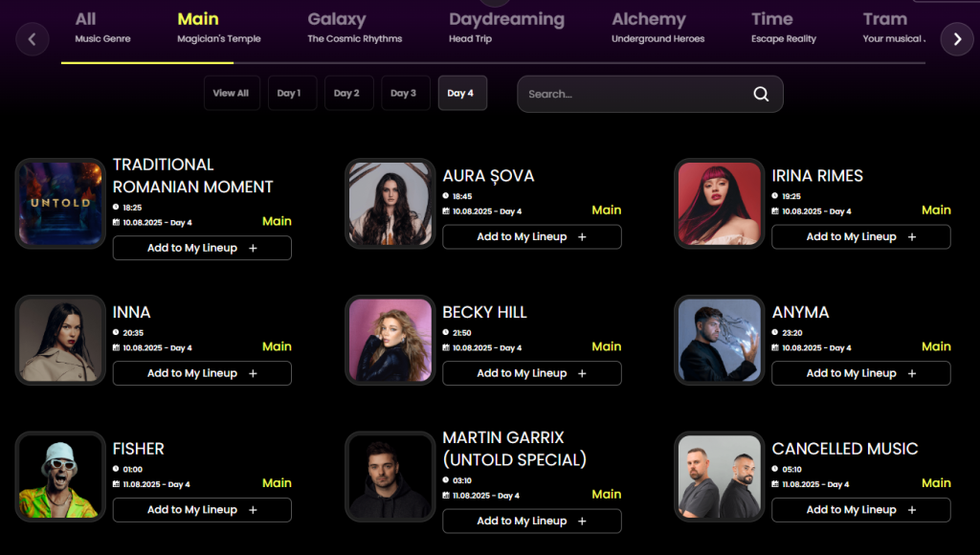Click Main stage label on Fisher card

[277, 483]
